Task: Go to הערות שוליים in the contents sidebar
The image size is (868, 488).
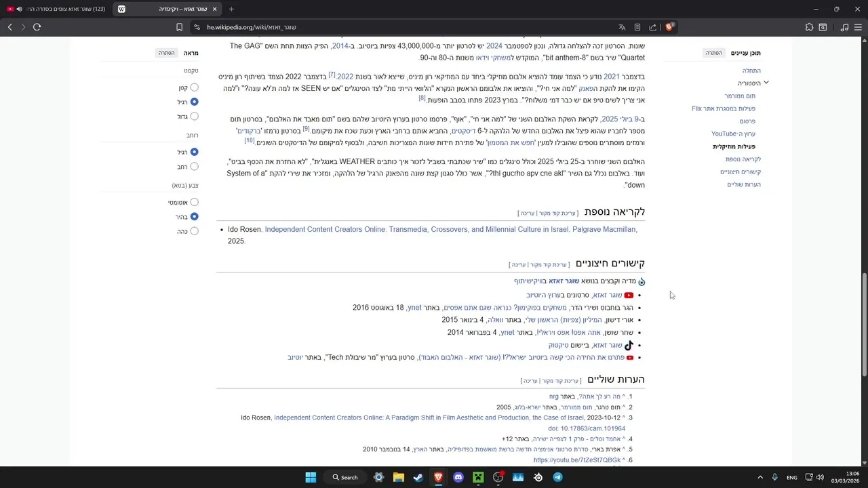Action: point(744,184)
